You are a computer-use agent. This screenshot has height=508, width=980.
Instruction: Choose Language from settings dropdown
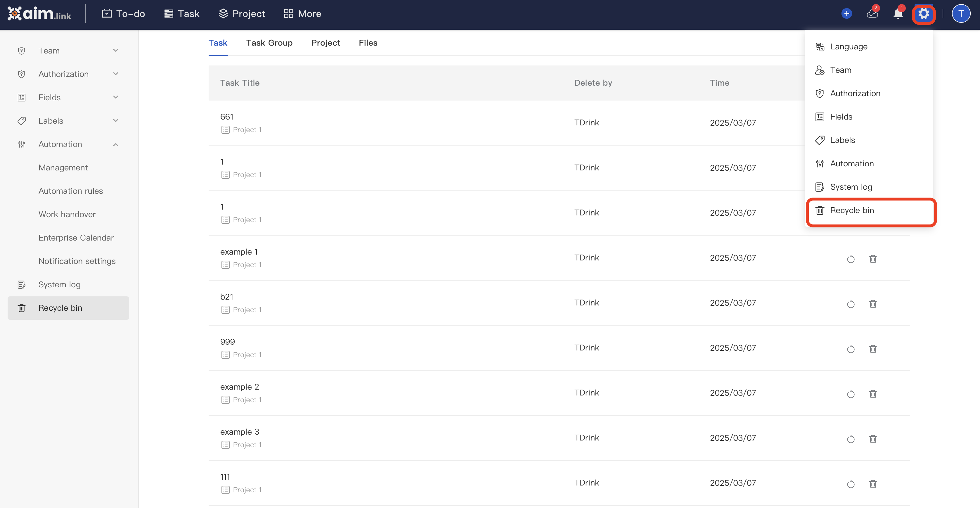(x=849, y=47)
